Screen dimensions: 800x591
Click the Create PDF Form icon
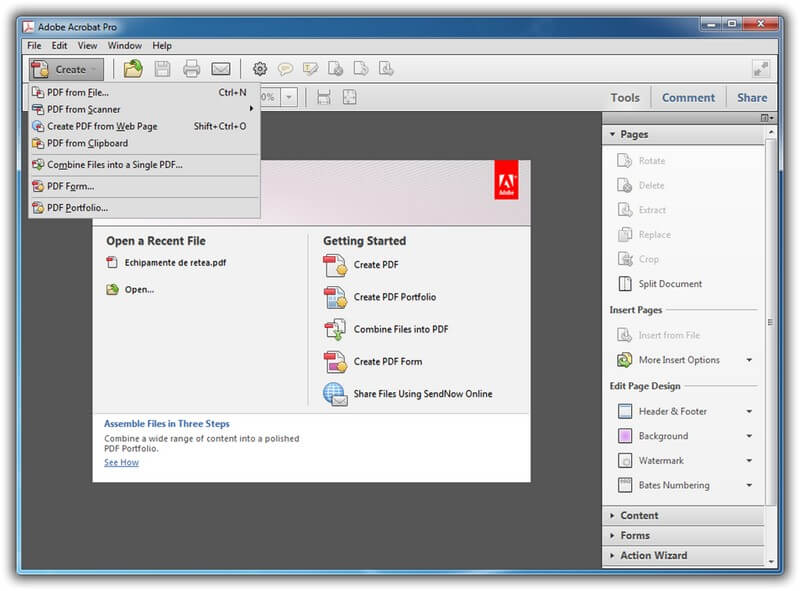coord(335,362)
